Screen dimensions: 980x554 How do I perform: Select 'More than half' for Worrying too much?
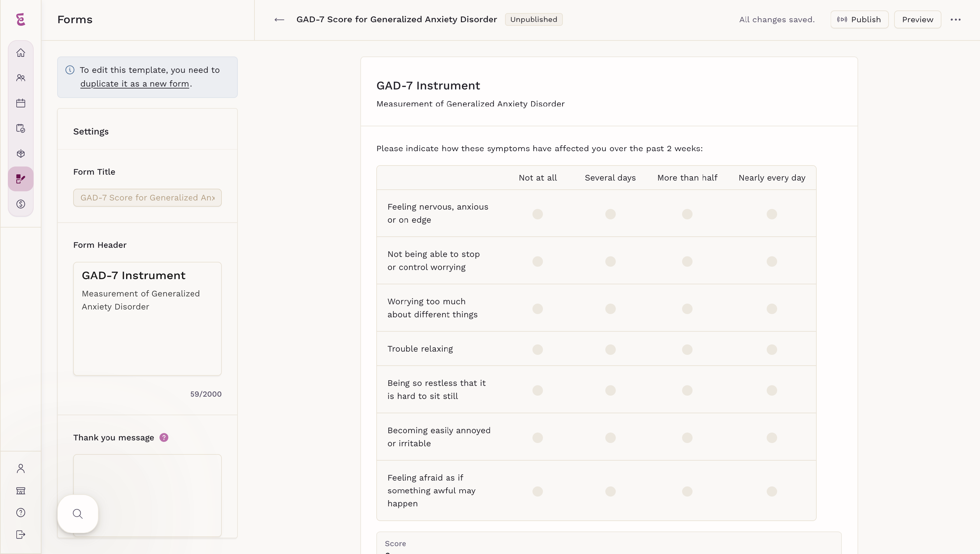click(687, 309)
